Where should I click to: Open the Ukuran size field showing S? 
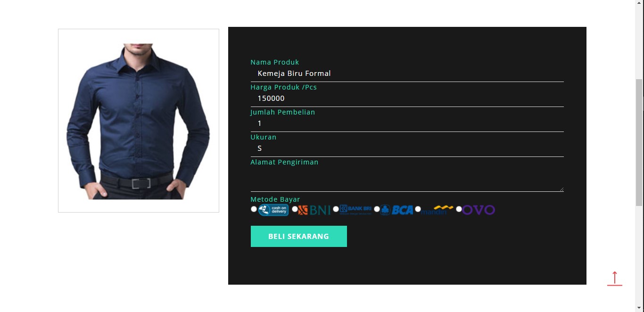click(407, 148)
